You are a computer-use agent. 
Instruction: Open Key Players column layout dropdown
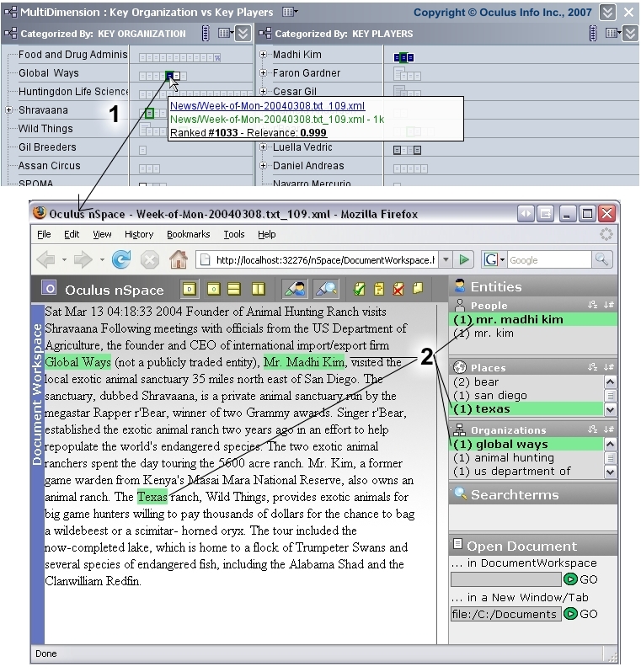(613, 33)
